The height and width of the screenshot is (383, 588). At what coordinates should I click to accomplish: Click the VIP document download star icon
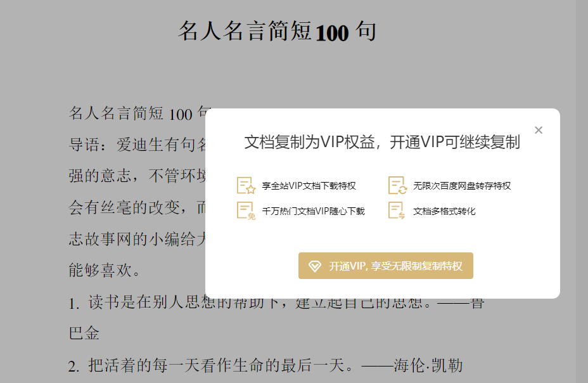(x=246, y=185)
